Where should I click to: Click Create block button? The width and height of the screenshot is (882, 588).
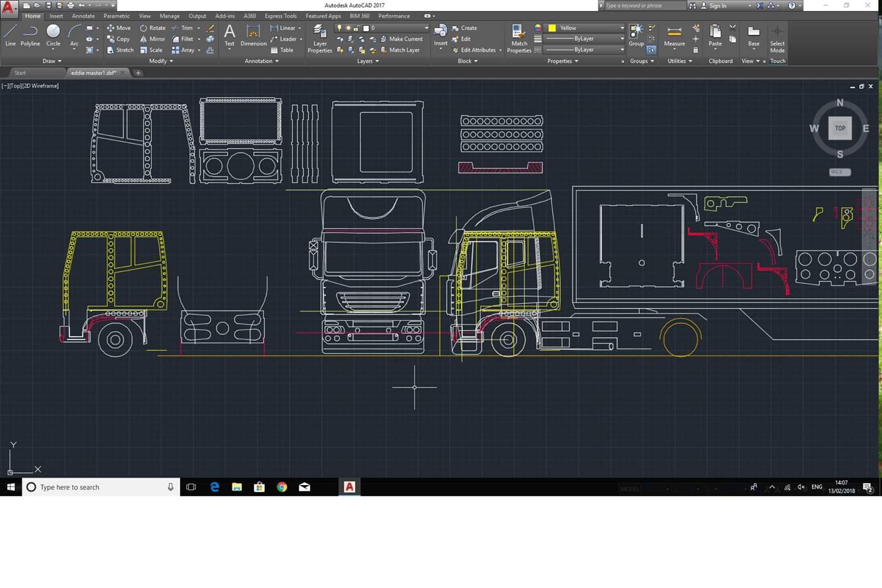tap(465, 28)
